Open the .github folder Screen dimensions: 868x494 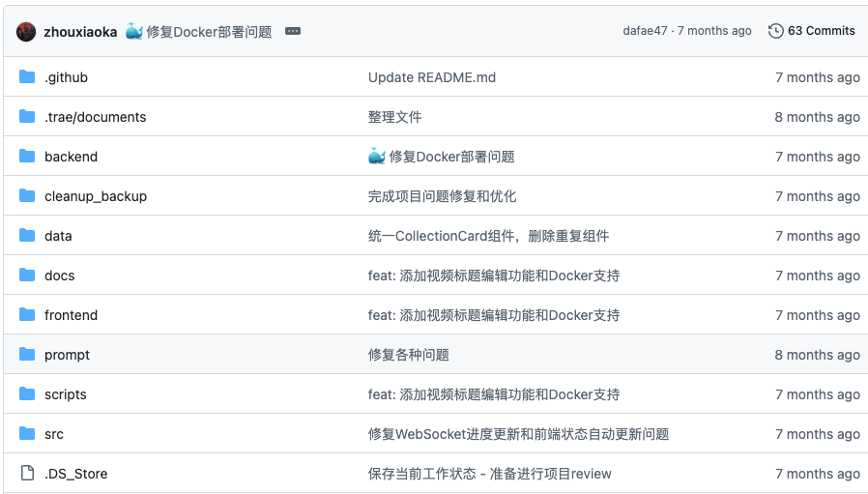pos(66,77)
